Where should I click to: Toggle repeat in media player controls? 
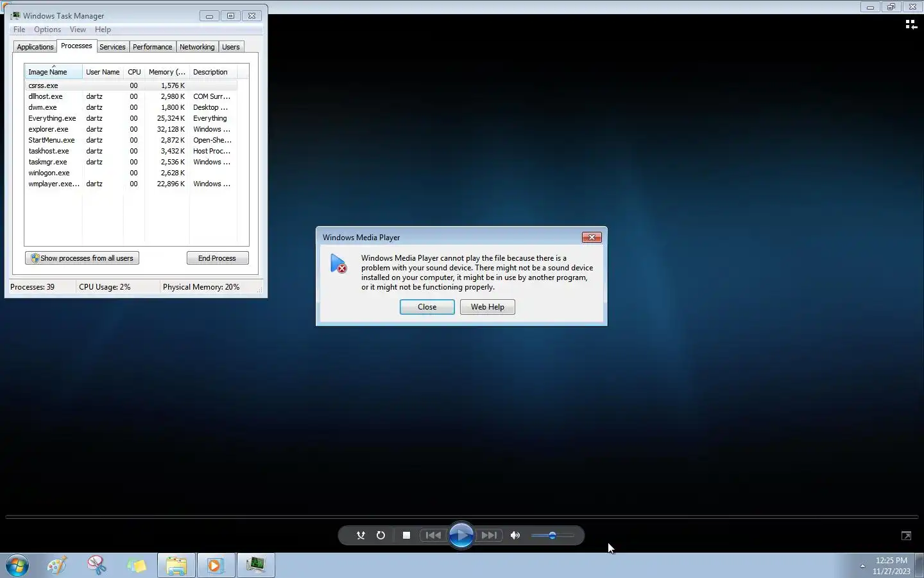[381, 535]
